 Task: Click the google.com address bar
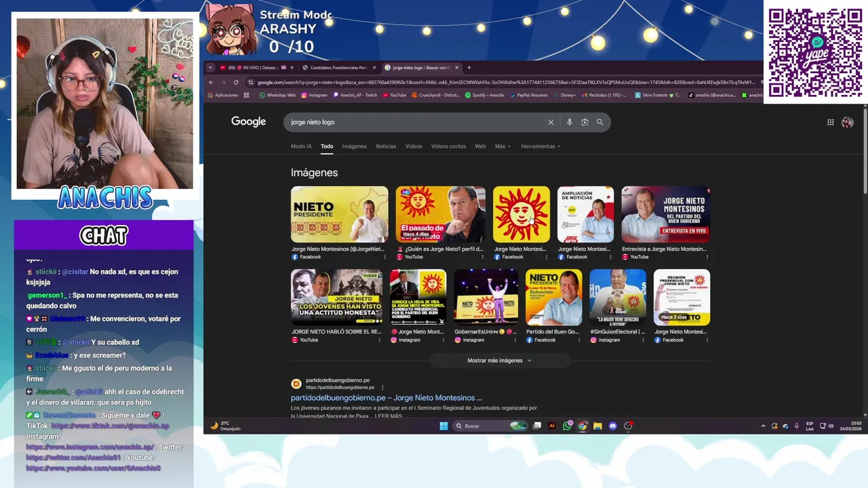click(503, 83)
